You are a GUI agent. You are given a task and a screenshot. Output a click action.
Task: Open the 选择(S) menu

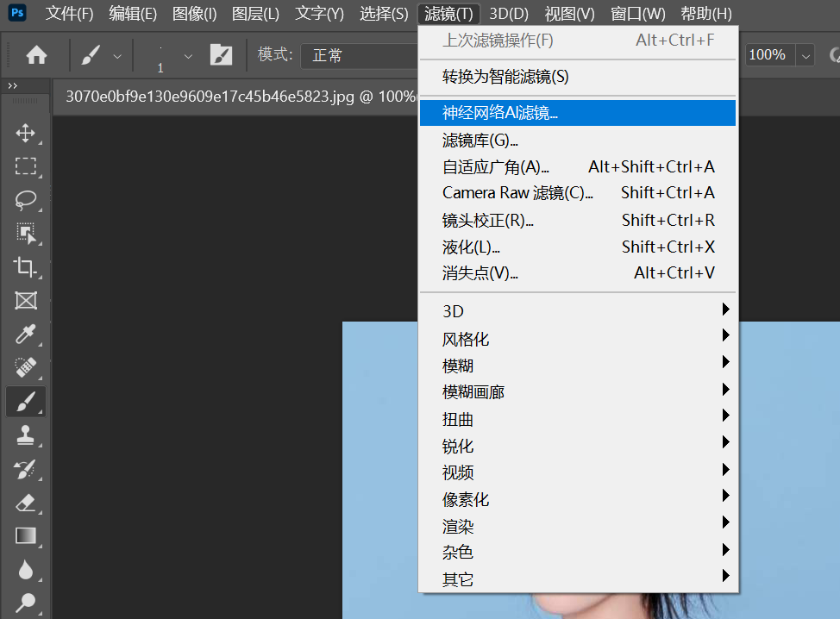(384, 14)
